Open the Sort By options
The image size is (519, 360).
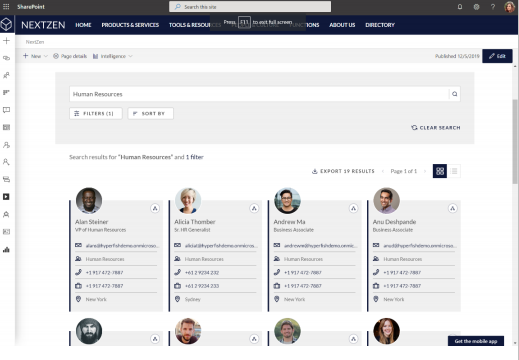[x=150, y=113]
